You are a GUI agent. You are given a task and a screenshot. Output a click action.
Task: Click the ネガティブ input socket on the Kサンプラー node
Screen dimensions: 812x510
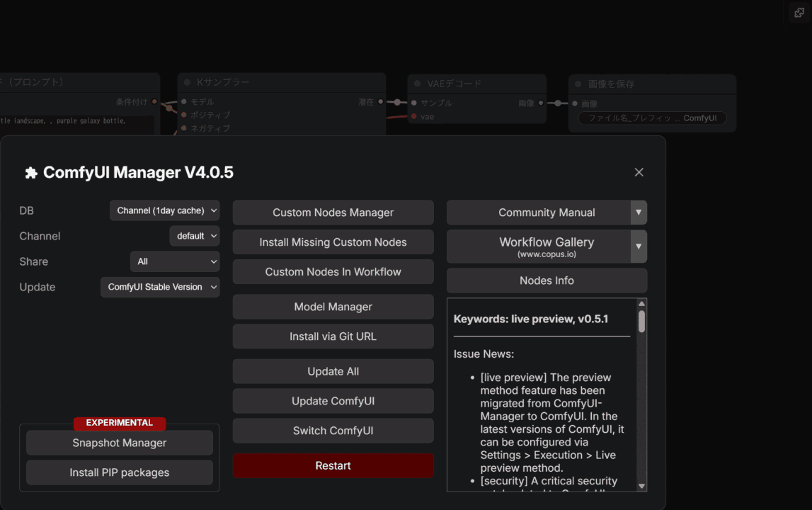click(184, 128)
